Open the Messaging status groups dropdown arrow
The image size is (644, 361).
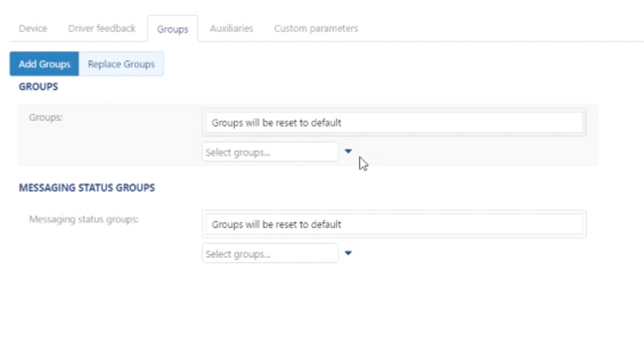348,253
